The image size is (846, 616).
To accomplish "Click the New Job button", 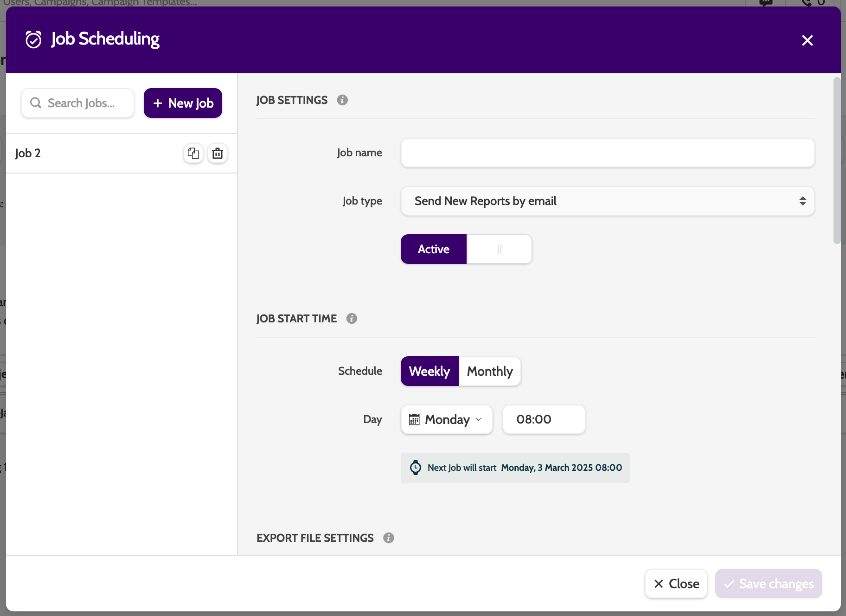I will pyautogui.click(x=183, y=103).
